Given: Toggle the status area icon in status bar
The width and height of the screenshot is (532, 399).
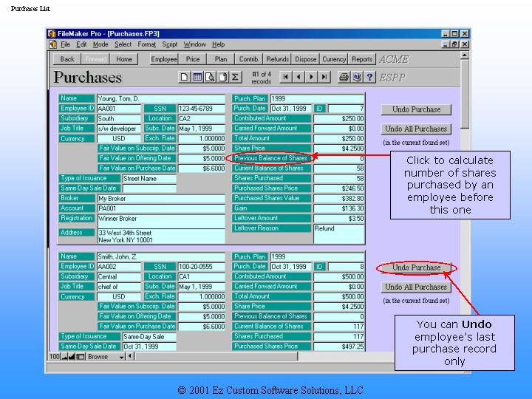Looking at the screenshot, I should pos(81,357).
